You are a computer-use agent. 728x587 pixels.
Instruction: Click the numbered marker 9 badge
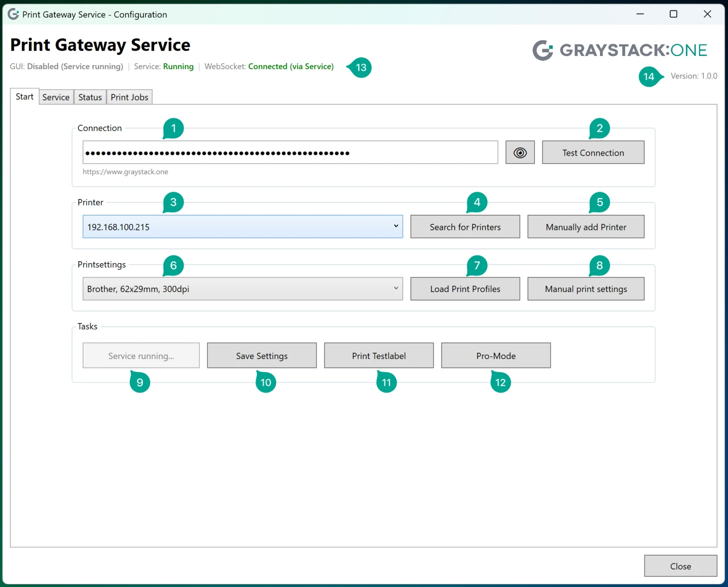coord(140,382)
